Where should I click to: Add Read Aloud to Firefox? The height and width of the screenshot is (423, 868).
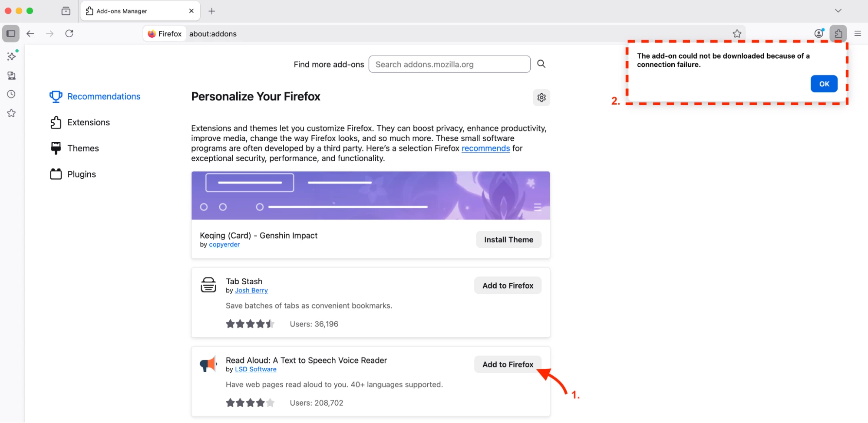[x=508, y=364]
